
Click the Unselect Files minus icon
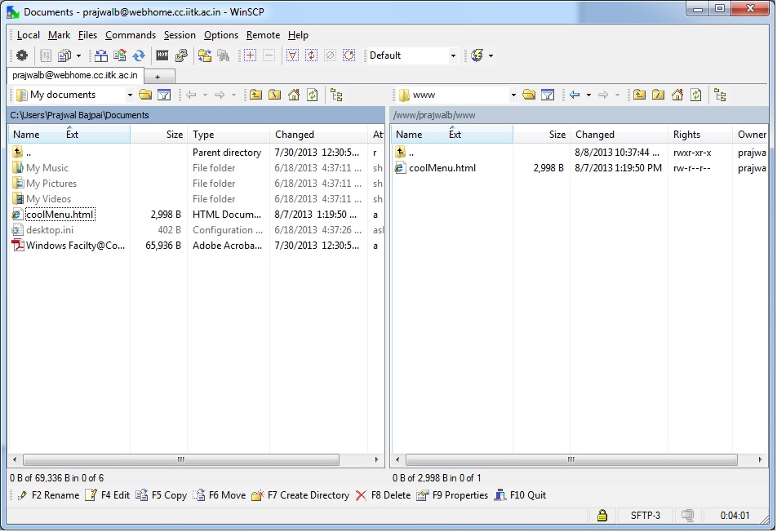269,55
